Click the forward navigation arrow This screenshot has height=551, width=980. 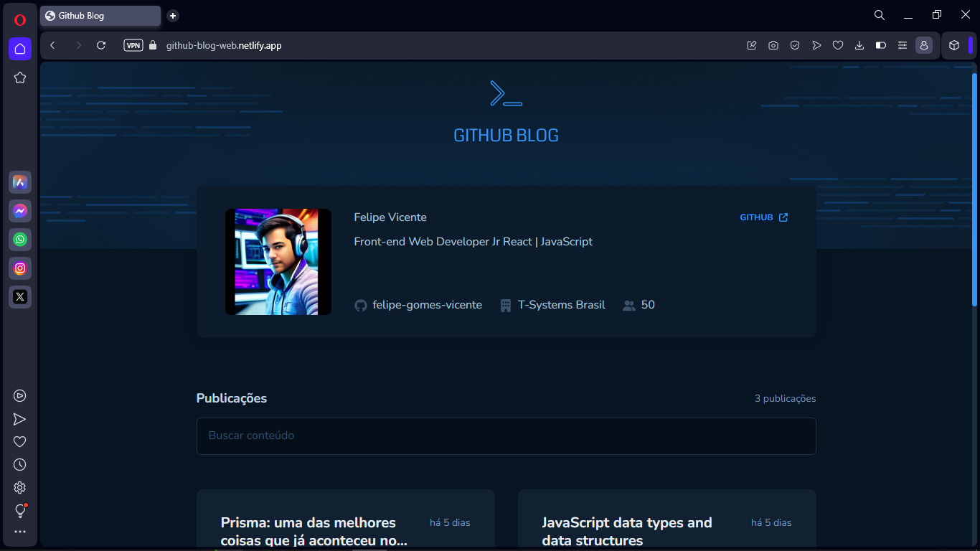[78, 45]
